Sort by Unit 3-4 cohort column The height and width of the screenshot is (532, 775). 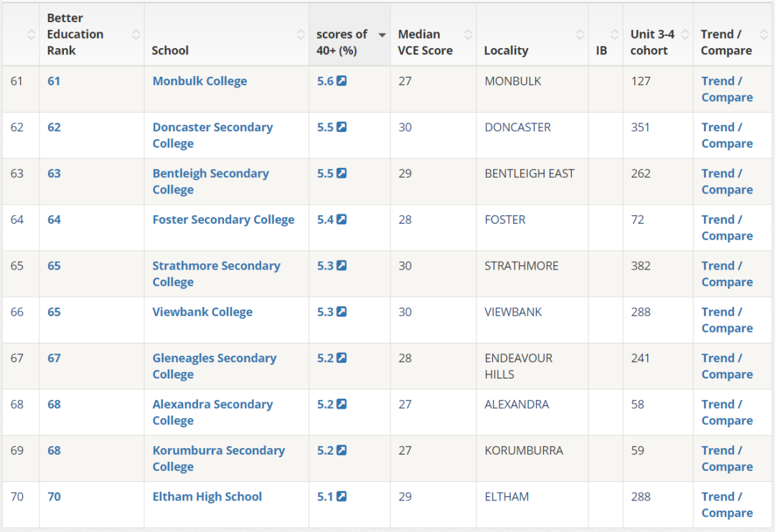658,34
